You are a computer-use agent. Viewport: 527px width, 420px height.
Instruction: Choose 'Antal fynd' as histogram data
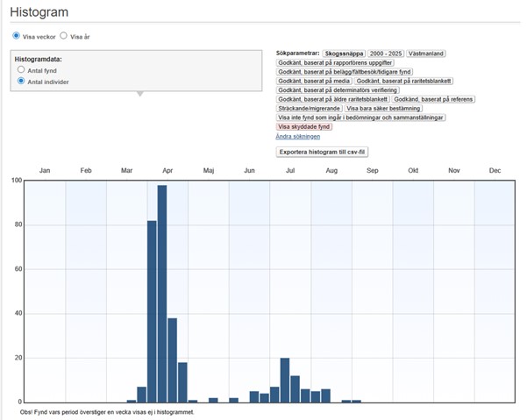(x=21, y=68)
